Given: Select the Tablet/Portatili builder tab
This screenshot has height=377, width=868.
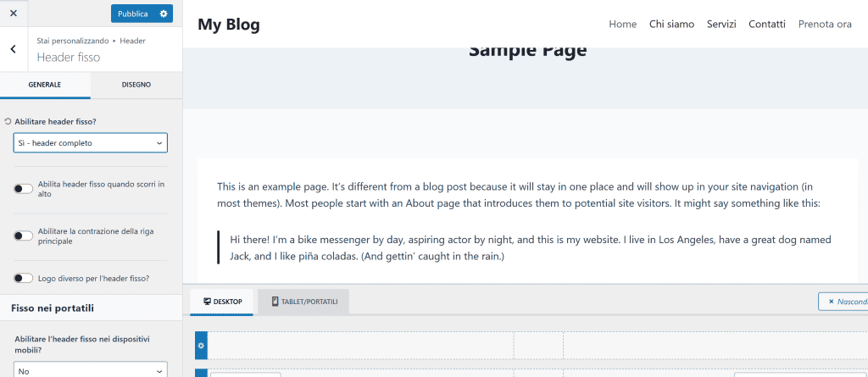Looking at the screenshot, I should 303,302.
